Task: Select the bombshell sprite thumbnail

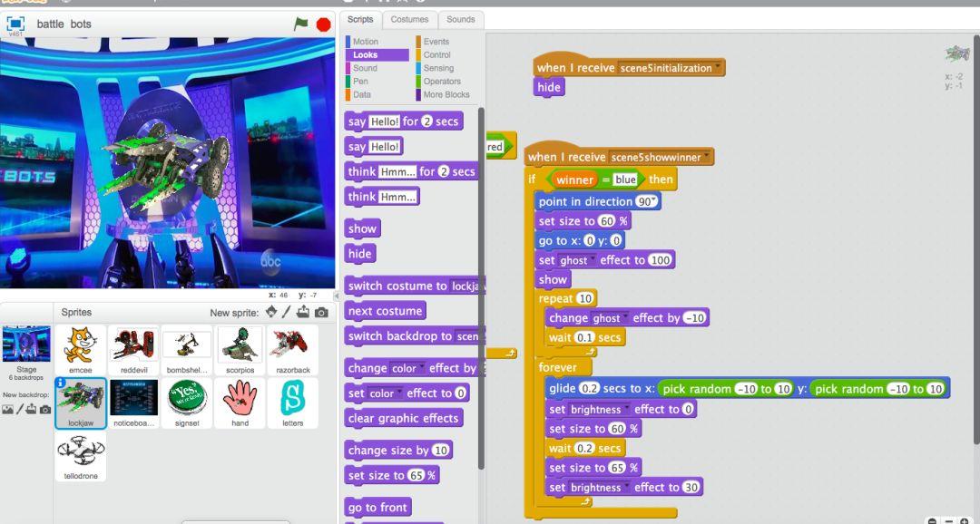Action: [x=186, y=350]
